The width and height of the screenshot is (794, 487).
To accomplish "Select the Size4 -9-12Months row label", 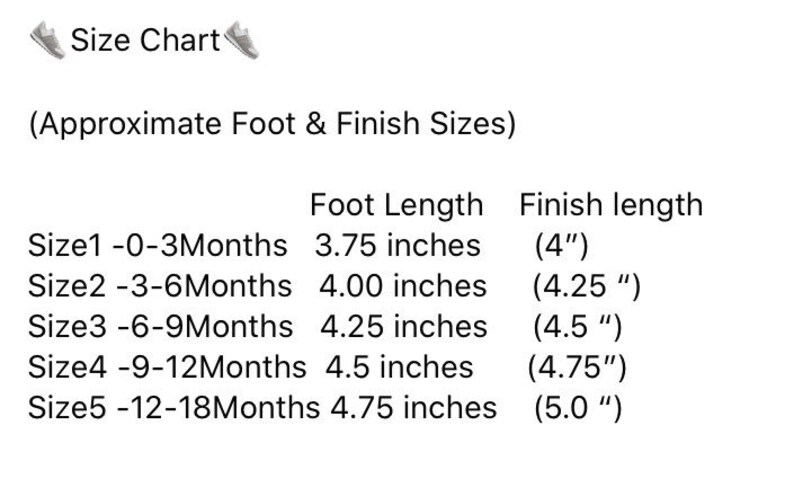I will pyautogui.click(x=167, y=367).
